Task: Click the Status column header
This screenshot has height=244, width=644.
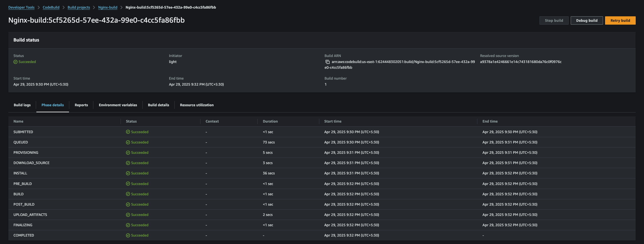Action: (x=131, y=121)
